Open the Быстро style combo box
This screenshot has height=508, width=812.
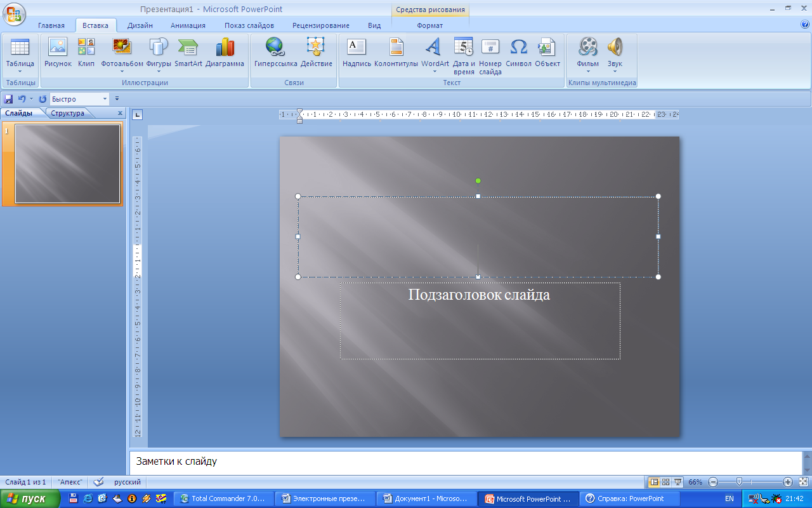tap(79, 99)
